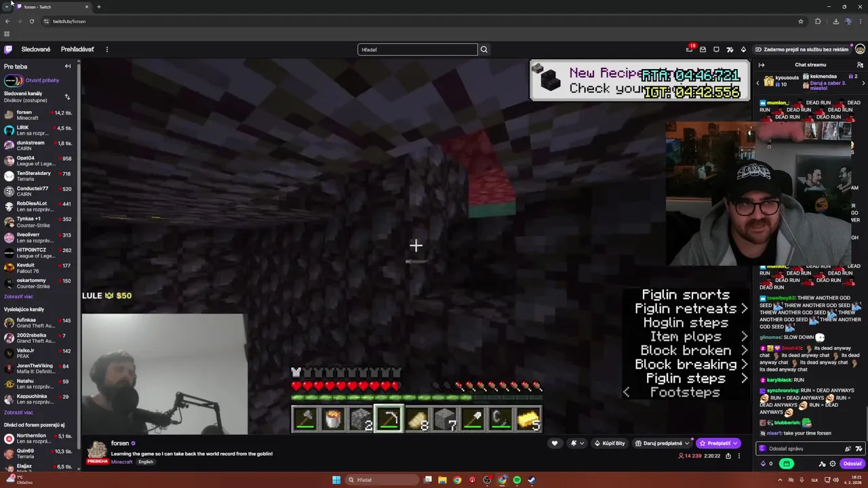Open dunkstream channel in sidebar

pyautogui.click(x=39, y=146)
